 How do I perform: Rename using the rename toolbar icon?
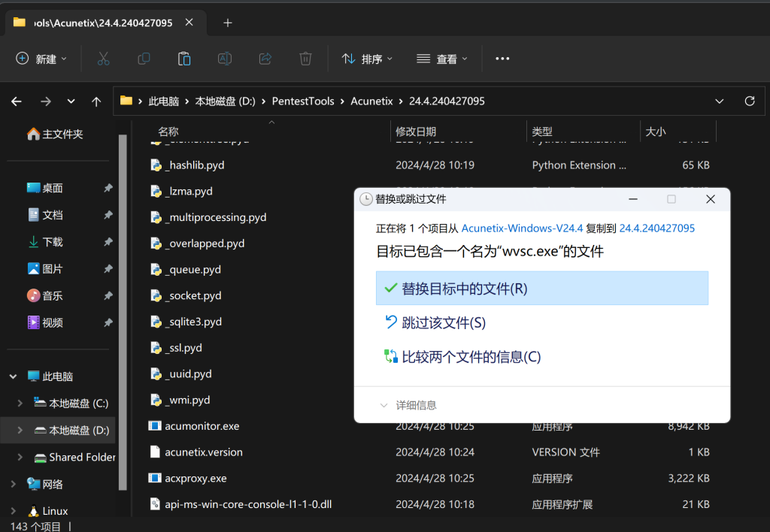pyautogui.click(x=224, y=58)
